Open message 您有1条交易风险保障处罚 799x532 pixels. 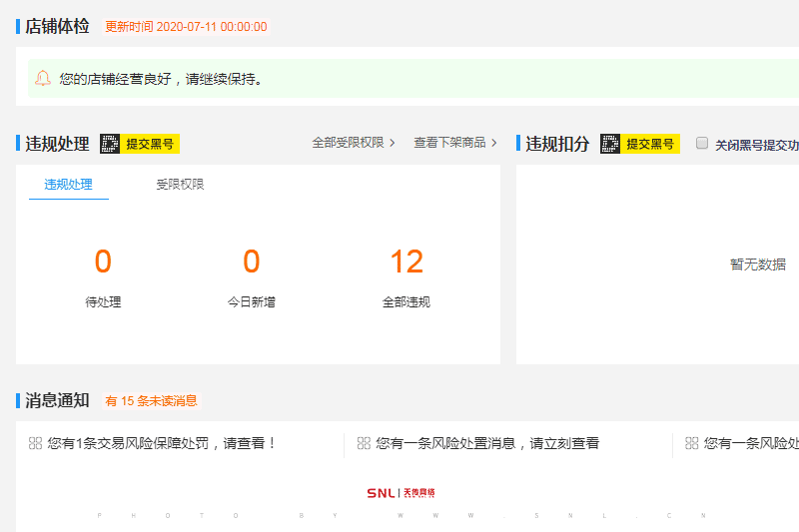162,443
